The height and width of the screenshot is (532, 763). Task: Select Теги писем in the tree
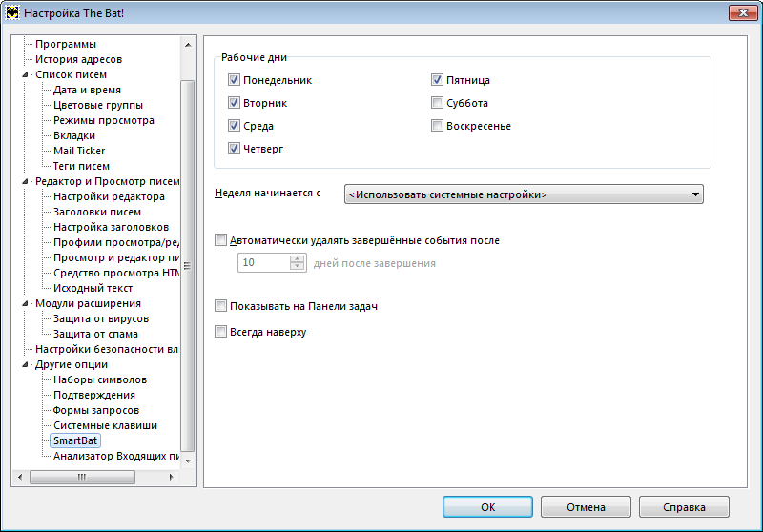click(81, 166)
